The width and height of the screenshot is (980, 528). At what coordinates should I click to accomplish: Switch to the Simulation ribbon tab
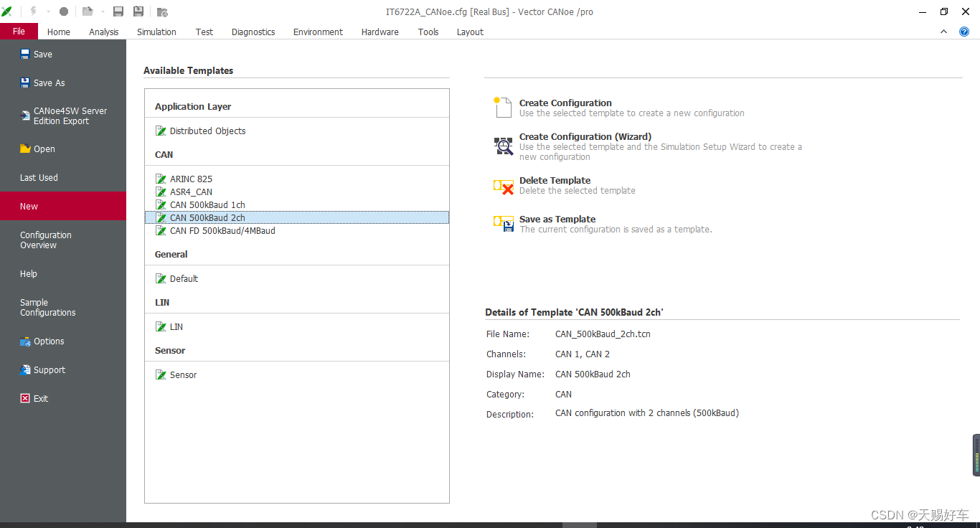tap(156, 32)
